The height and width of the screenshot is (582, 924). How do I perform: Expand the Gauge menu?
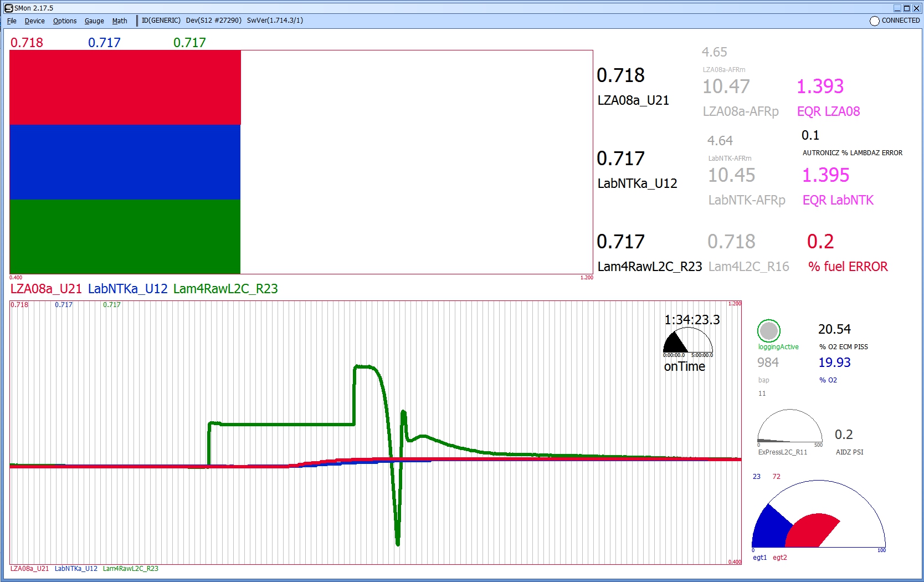(94, 21)
